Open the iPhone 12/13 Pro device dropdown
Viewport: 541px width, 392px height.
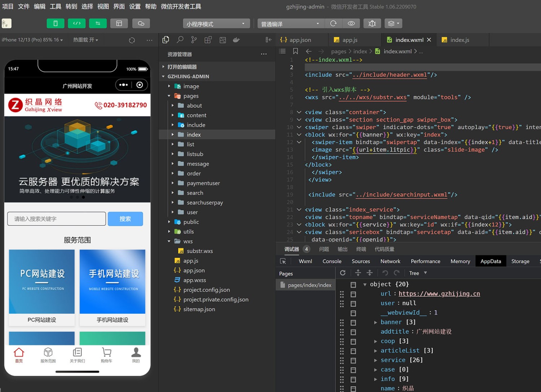[32, 40]
